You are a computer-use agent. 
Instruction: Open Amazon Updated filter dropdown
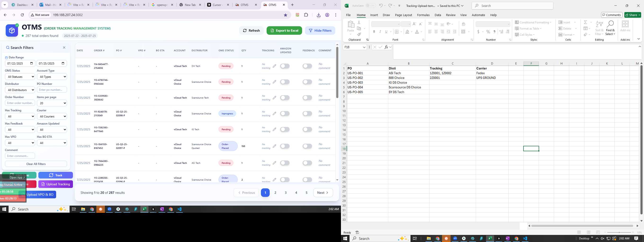pos(52,130)
